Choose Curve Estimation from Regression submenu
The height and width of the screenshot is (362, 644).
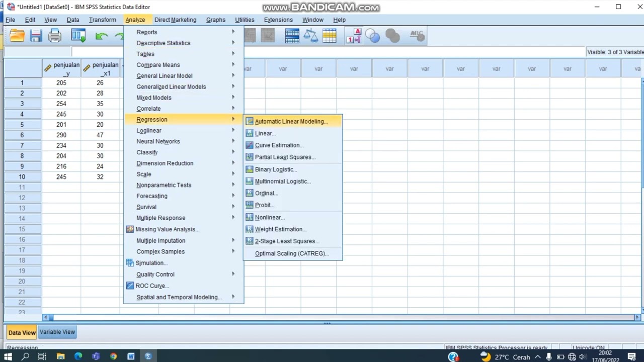292,145
